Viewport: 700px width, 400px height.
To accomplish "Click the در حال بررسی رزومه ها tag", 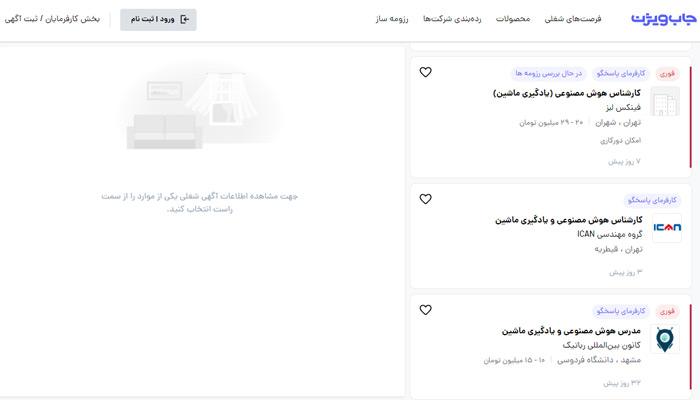I will click(x=549, y=73).
